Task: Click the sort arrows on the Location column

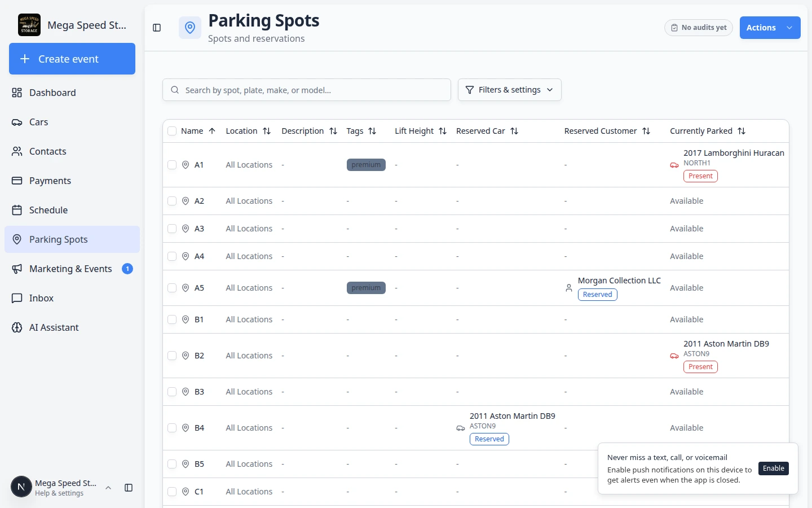Action: [x=267, y=131]
